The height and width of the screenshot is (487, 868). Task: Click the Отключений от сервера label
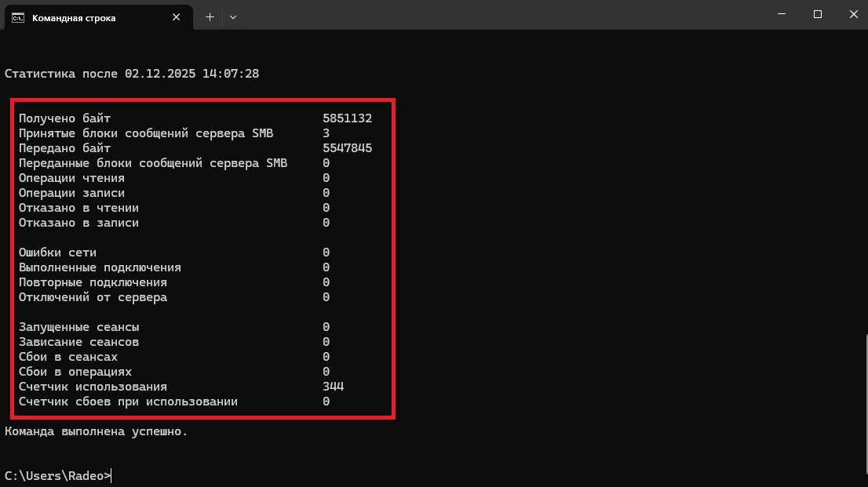tap(93, 297)
